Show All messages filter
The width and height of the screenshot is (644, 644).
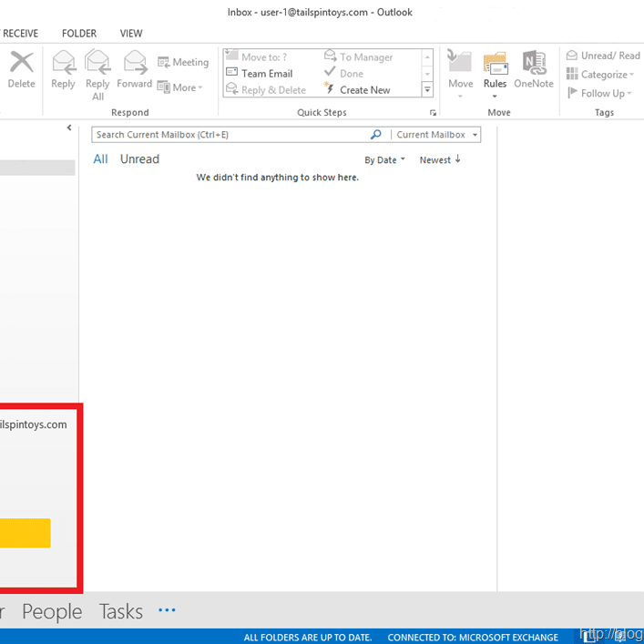(100, 159)
